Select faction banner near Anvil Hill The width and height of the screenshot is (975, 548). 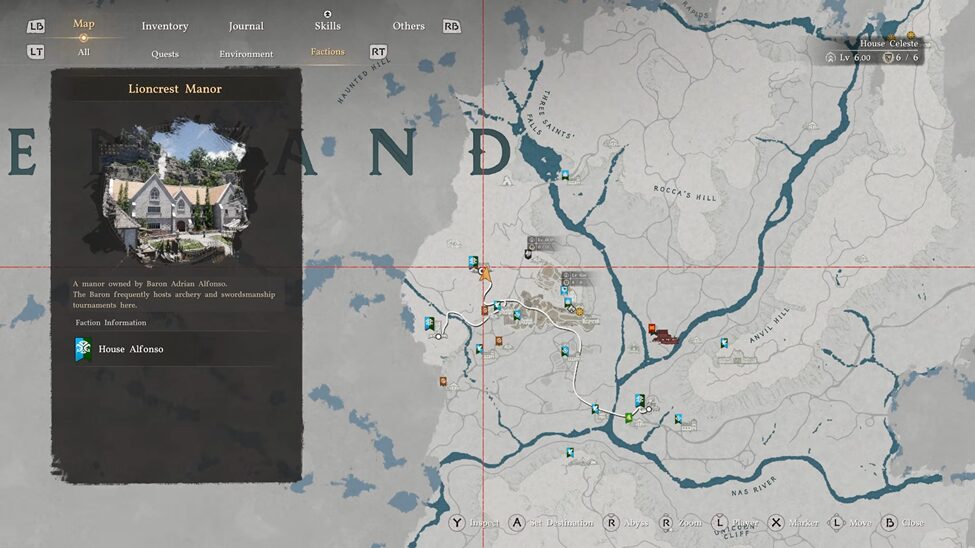(724, 343)
